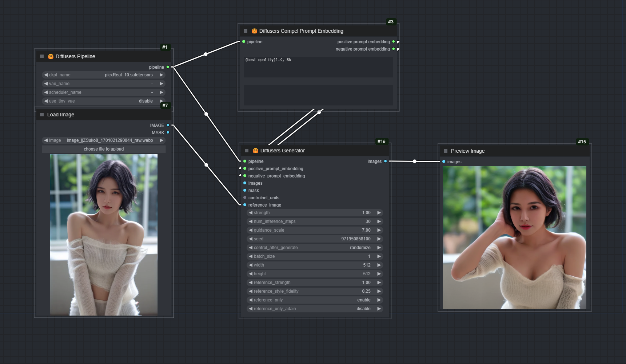The width and height of the screenshot is (626, 364).
Task: Increase strength with right arrow
Action: [x=379, y=213]
